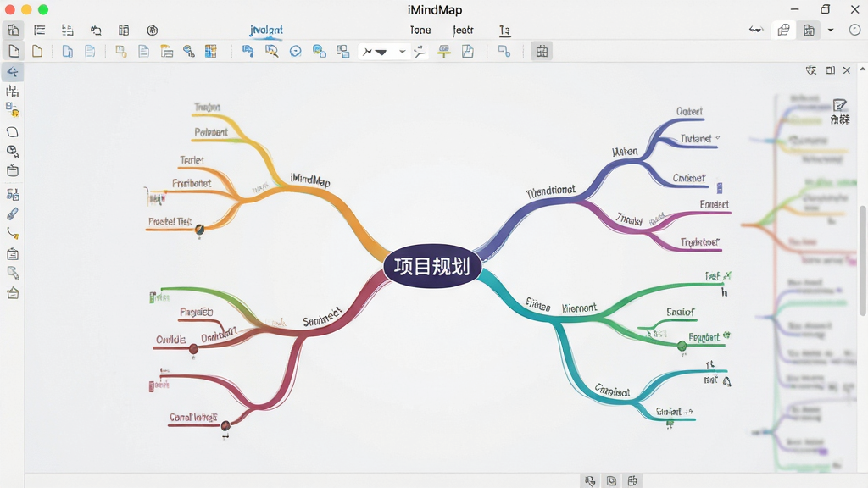Open the clipboard notes sidebar tool
Image resolution: width=868 pixels, height=488 pixels.
[x=12, y=254]
